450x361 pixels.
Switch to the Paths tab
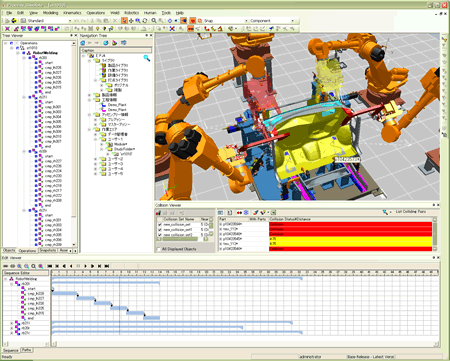click(27, 350)
